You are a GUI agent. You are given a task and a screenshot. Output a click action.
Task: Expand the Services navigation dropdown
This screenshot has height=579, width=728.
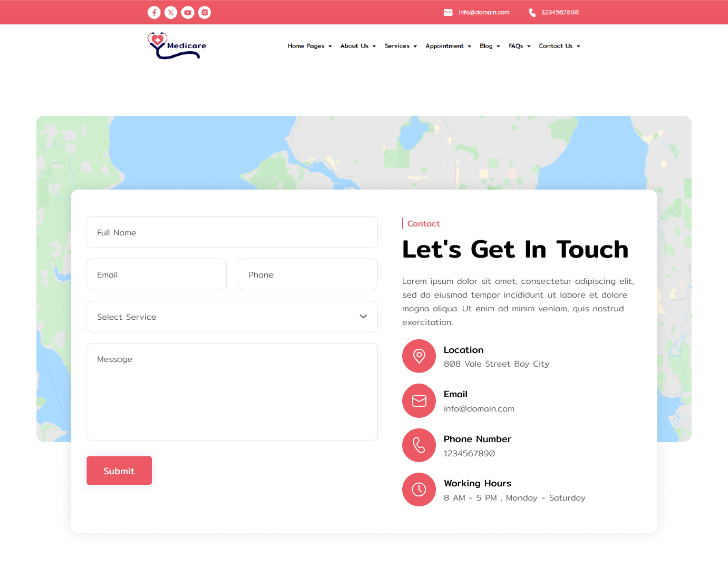pos(400,46)
